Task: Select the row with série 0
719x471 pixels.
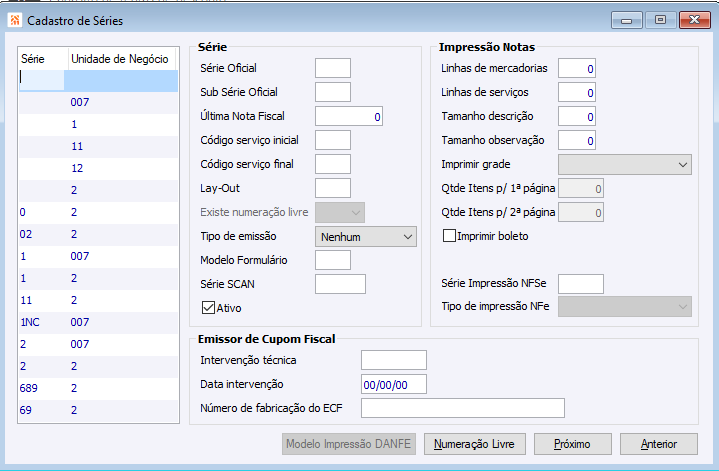Action: pyautogui.click(x=98, y=212)
